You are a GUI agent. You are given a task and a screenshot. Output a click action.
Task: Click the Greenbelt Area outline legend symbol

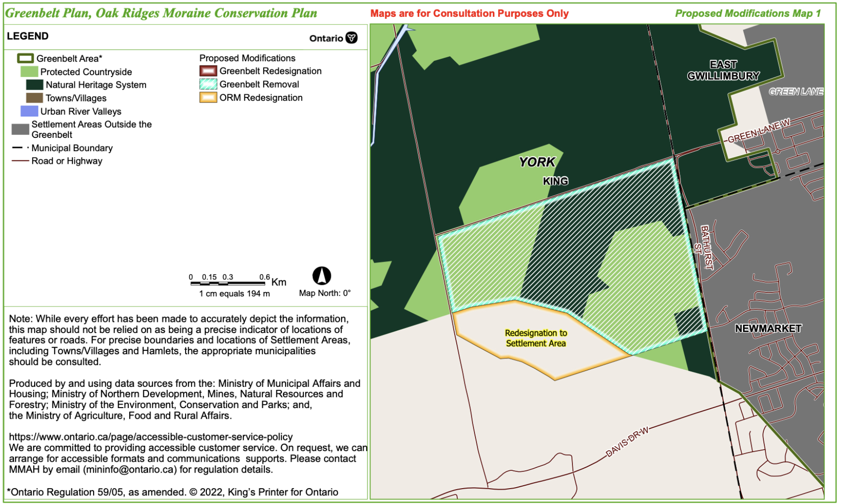[x=25, y=58]
